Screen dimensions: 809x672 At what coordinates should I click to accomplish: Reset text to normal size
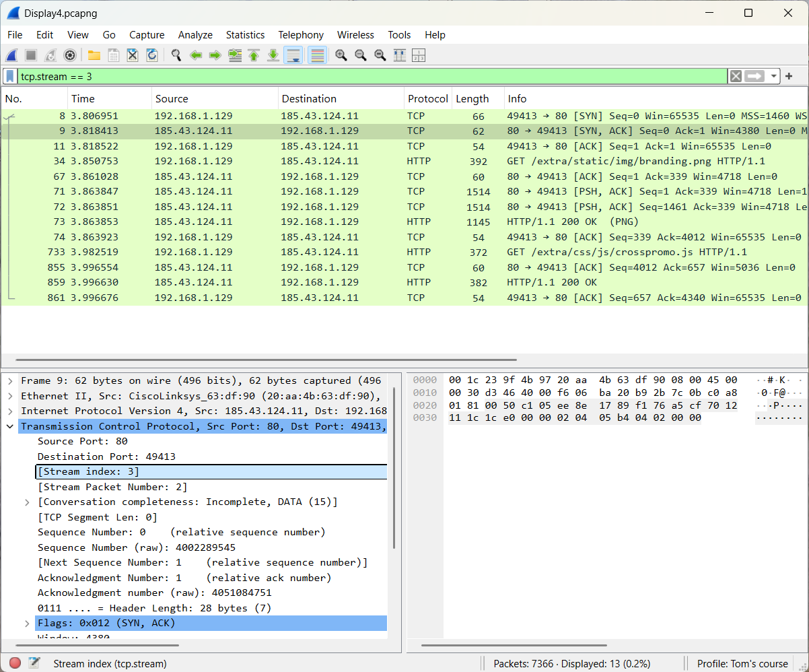point(380,55)
